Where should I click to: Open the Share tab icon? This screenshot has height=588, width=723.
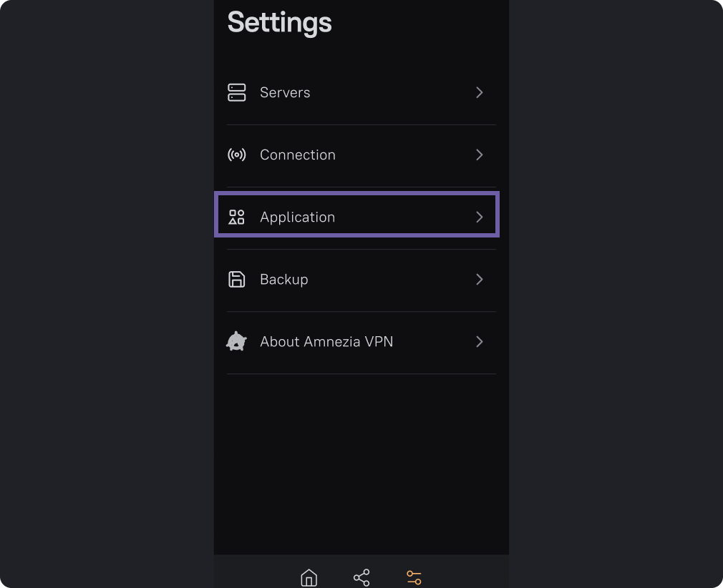pyautogui.click(x=361, y=577)
